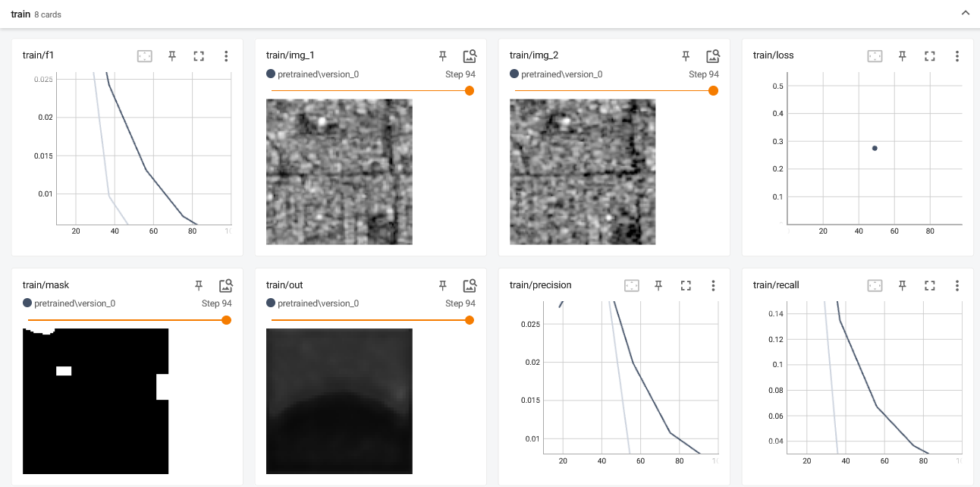
Task: Toggle run visibility dot on train/out
Action: (x=271, y=303)
